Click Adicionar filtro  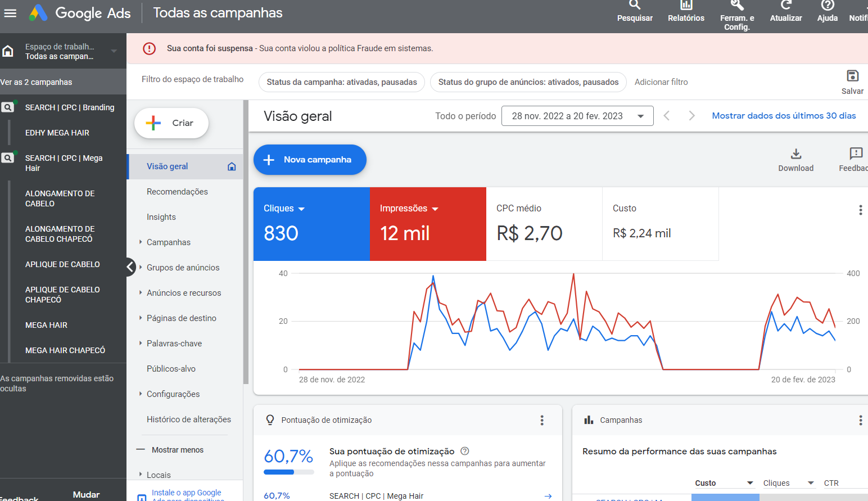(x=661, y=82)
